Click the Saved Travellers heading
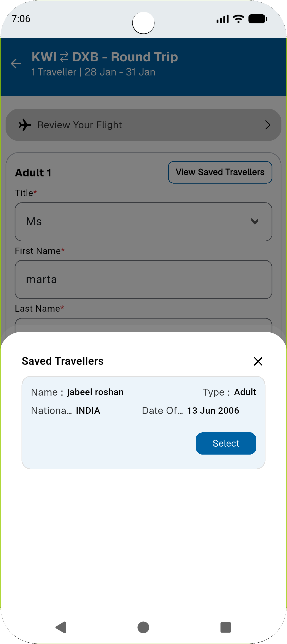Image resolution: width=287 pixels, height=644 pixels. [63, 361]
